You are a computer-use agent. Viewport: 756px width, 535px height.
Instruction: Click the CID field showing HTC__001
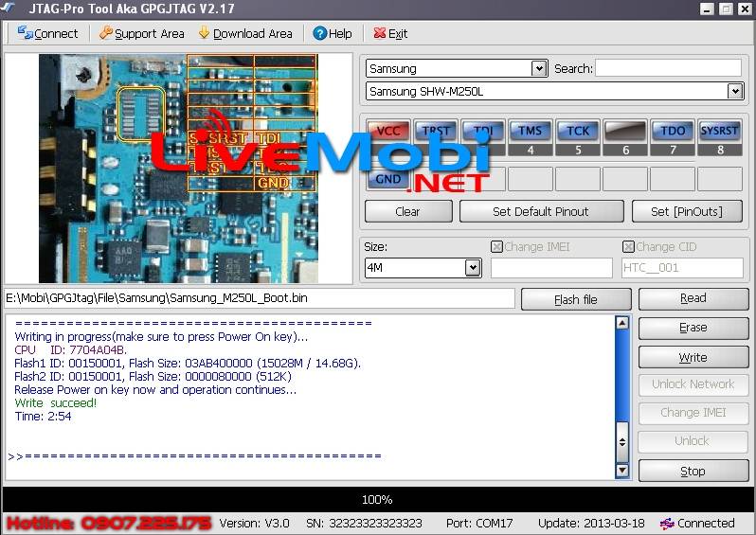(x=682, y=267)
